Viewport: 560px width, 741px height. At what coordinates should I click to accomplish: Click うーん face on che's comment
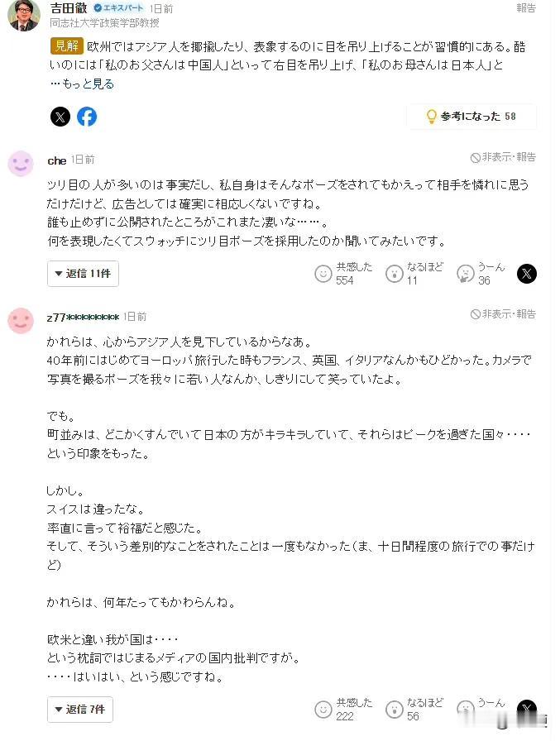[x=466, y=274]
